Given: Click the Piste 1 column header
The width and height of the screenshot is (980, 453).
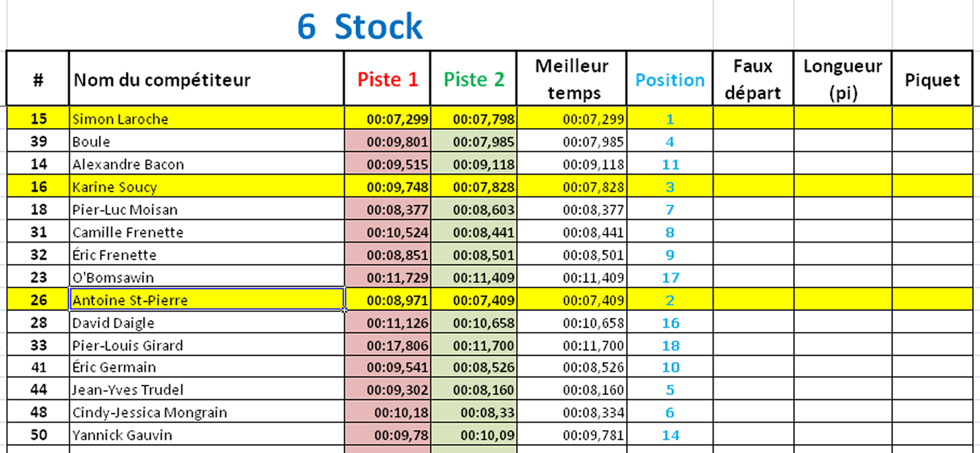Looking at the screenshot, I should pos(387,79).
